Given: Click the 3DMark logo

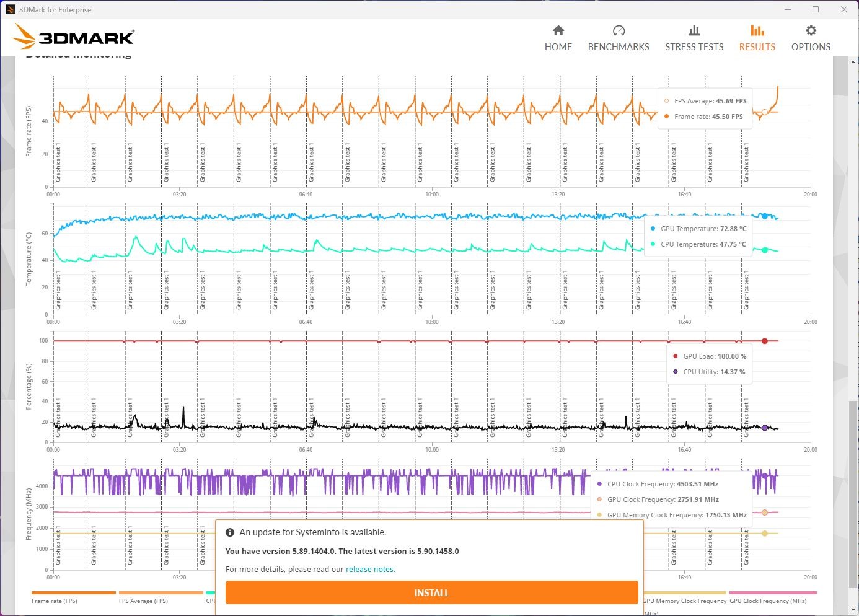Looking at the screenshot, I should pos(73,37).
